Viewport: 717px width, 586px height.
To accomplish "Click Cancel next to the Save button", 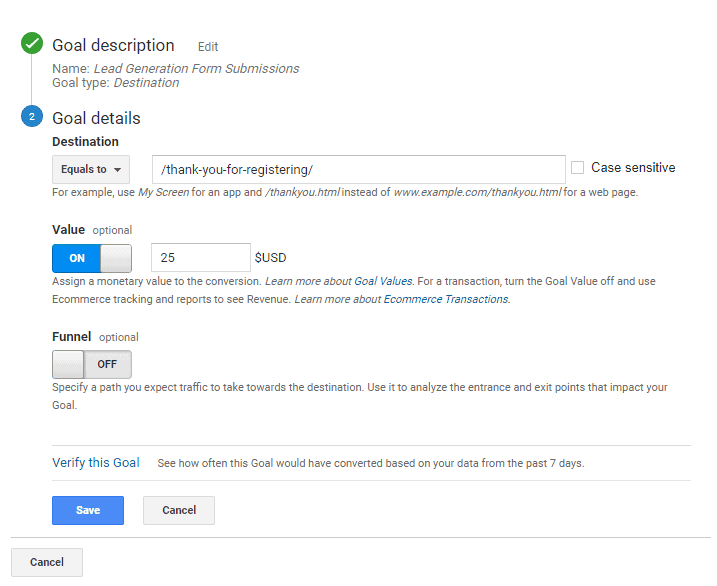I will pos(179,510).
